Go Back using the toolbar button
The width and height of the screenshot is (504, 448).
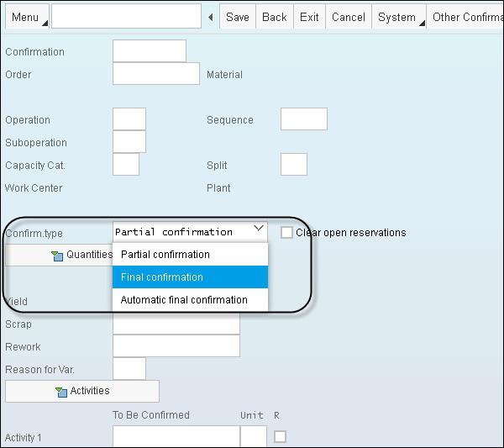274,17
